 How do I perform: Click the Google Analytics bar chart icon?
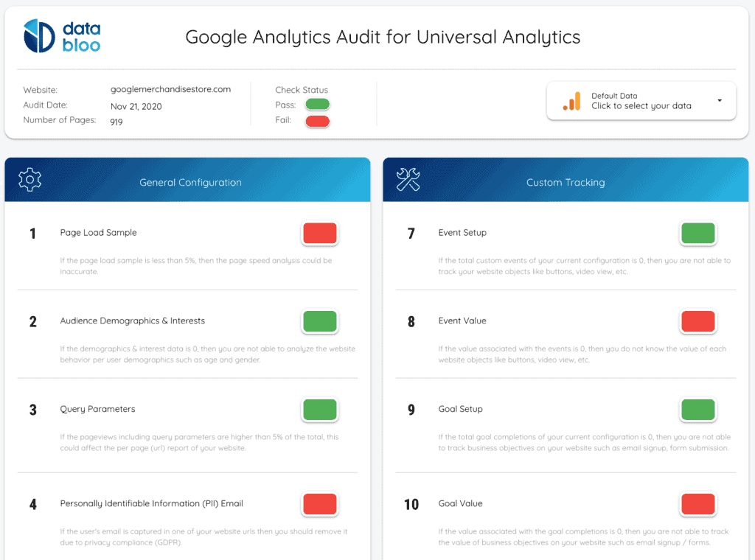[572, 101]
